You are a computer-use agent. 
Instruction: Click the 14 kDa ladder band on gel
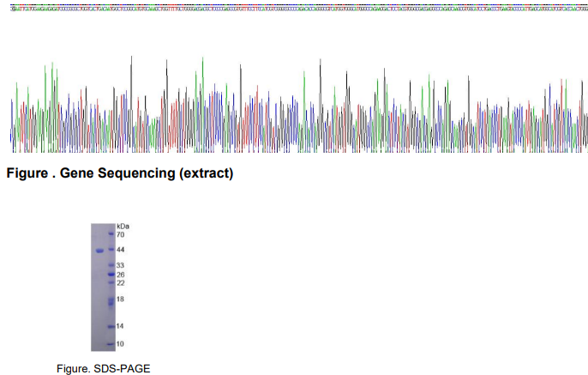pyautogui.click(x=110, y=327)
